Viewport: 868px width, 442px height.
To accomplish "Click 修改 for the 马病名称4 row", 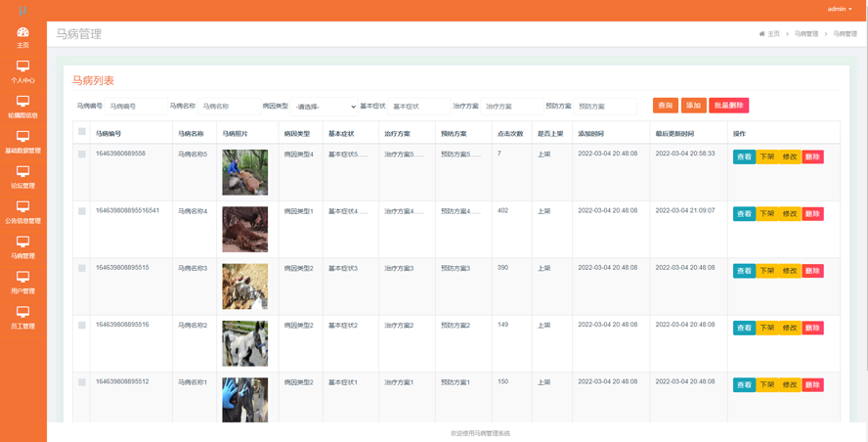I will pos(790,214).
